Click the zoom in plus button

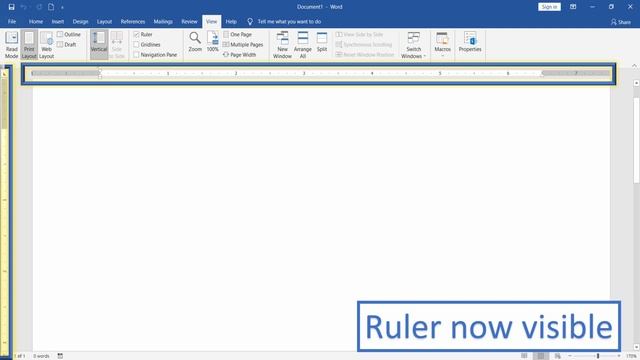pyautogui.click(x=619, y=356)
